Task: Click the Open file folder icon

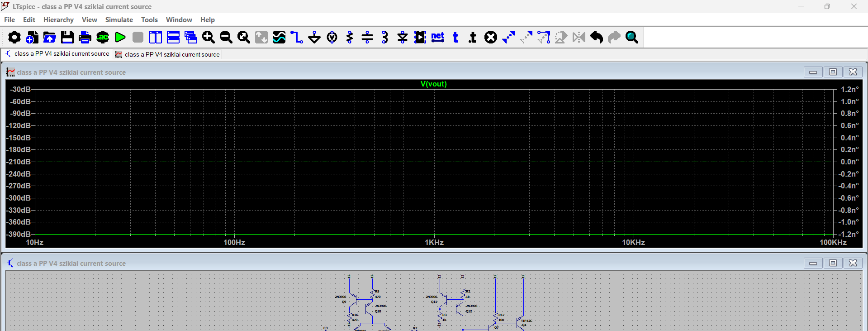Action: pos(49,37)
